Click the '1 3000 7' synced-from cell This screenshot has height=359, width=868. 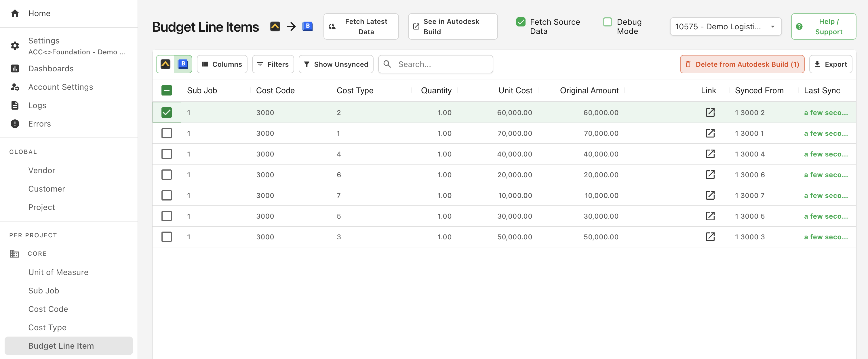coord(750,195)
